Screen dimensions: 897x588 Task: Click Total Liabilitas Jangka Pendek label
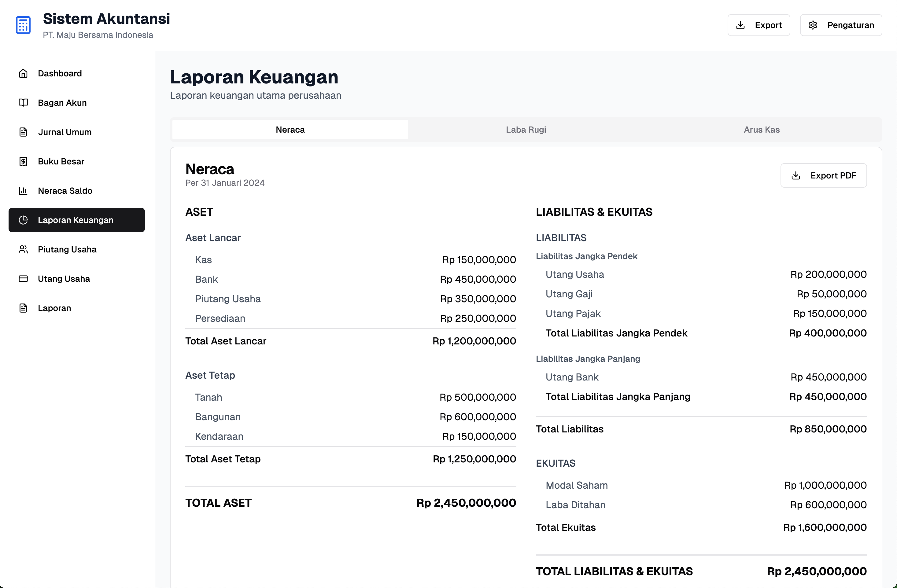(x=616, y=333)
